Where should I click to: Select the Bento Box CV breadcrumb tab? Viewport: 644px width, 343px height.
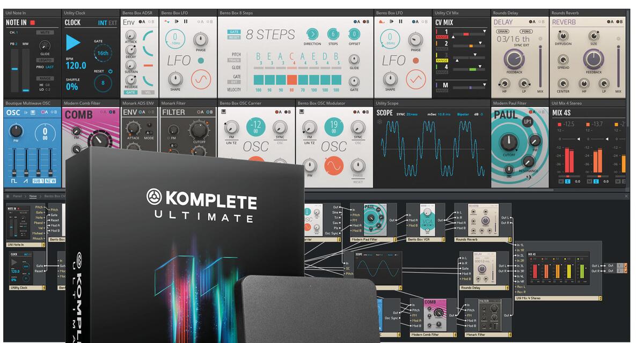pos(54,196)
